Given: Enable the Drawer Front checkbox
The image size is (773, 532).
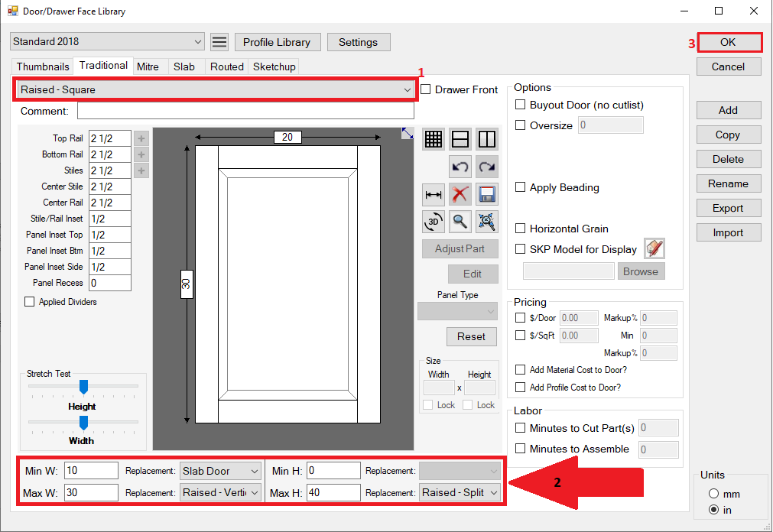Looking at the screenshot, I should coord(426,89).
